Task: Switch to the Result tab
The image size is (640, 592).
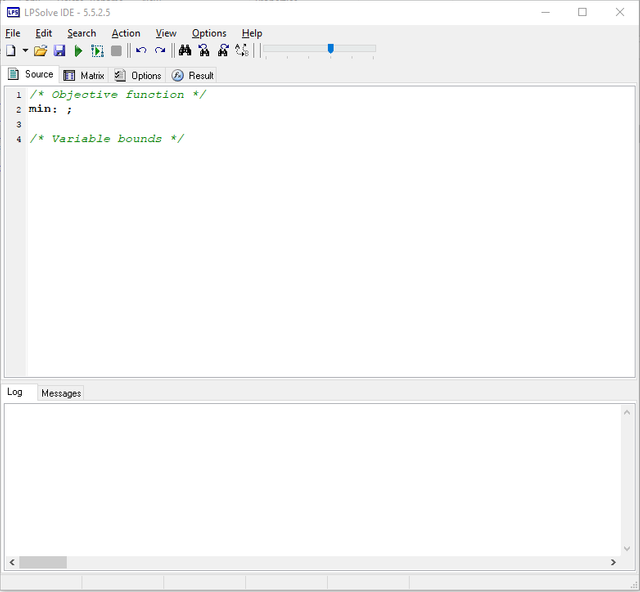Action: [193, 76]
